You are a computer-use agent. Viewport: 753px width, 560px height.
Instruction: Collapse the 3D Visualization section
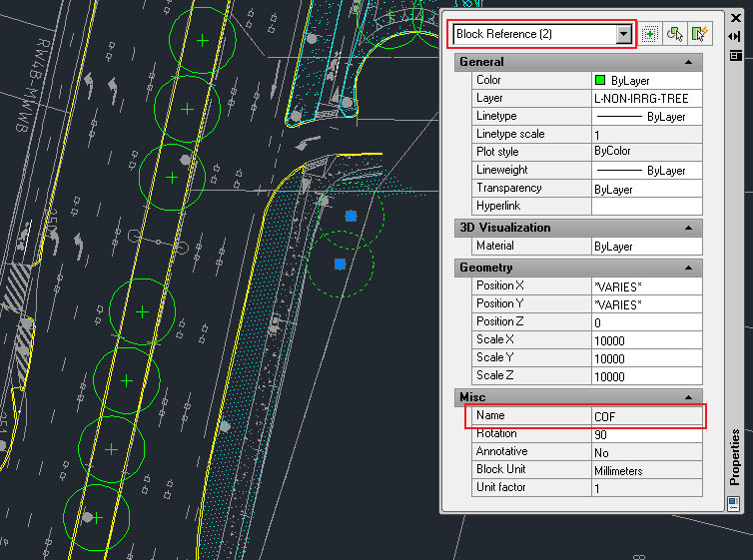pos(688,228)
